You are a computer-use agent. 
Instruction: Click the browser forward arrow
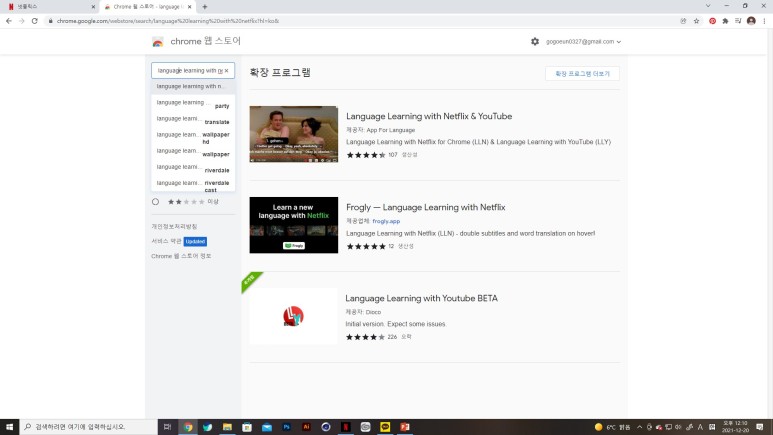coord(21,21)
